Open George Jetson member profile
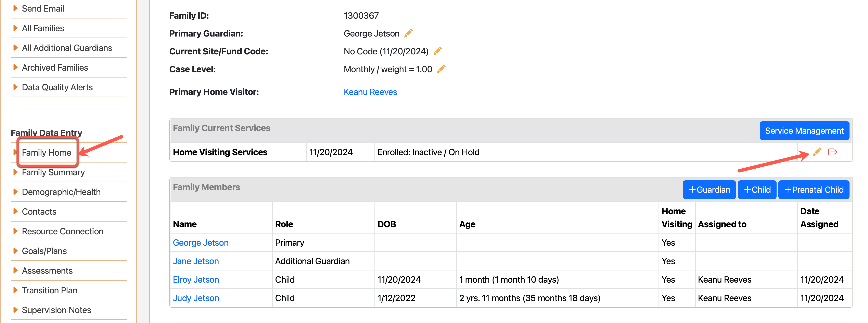The image size is (868, 323). (x=201, y=243)
